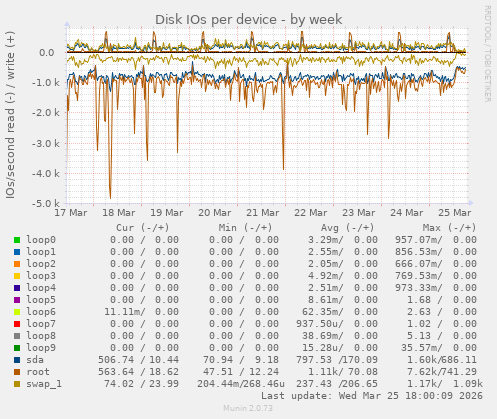Click the loop9 dark green legend swatch
The width and height of the screenshot is (497, 419).
[17, 348]
